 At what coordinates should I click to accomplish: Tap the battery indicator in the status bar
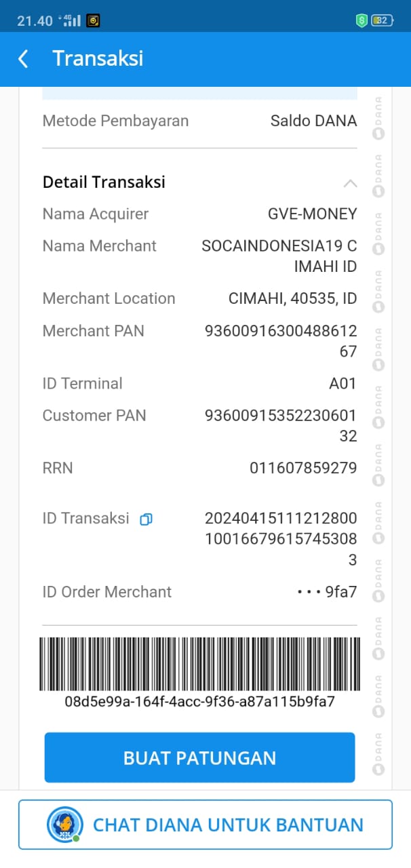(x=383, y=20)
